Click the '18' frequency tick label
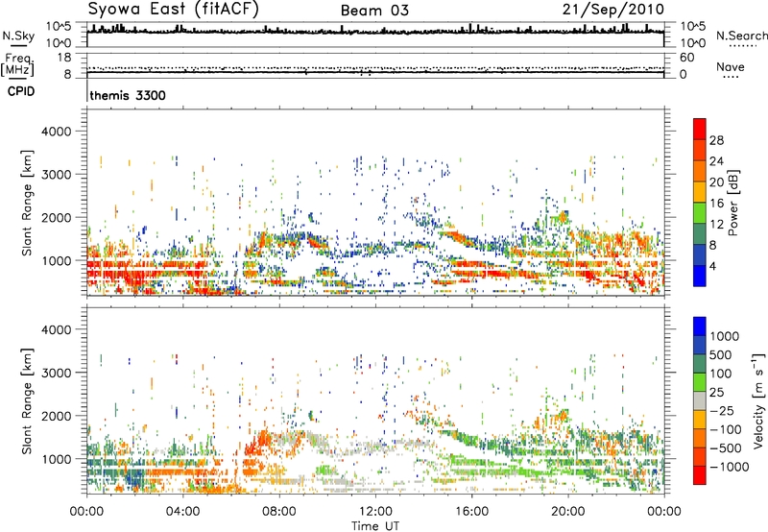Image resolution: width=768 pixels, height=532 pixels. [x=64, y=58]
